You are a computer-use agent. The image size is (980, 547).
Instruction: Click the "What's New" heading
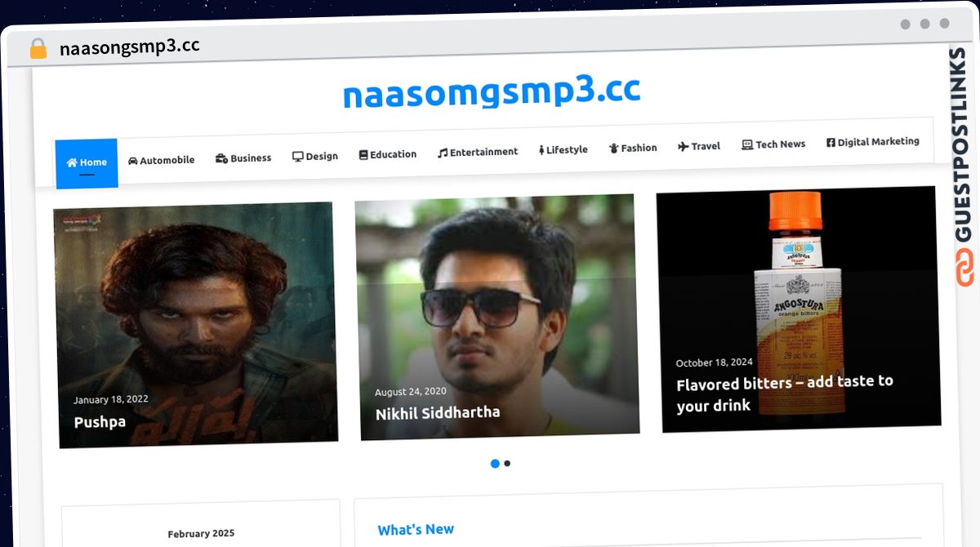(x=416, y=530)
